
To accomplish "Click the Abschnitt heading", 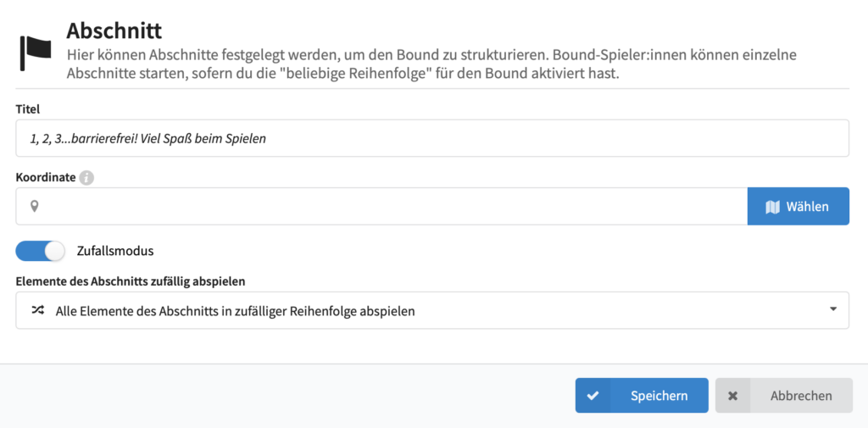I will click(114, 31).
